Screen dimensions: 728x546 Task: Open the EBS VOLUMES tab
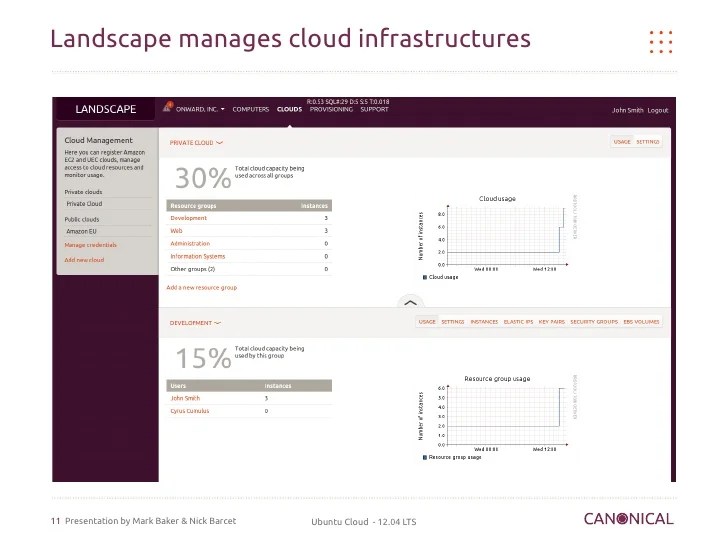[x=641, y=322]
